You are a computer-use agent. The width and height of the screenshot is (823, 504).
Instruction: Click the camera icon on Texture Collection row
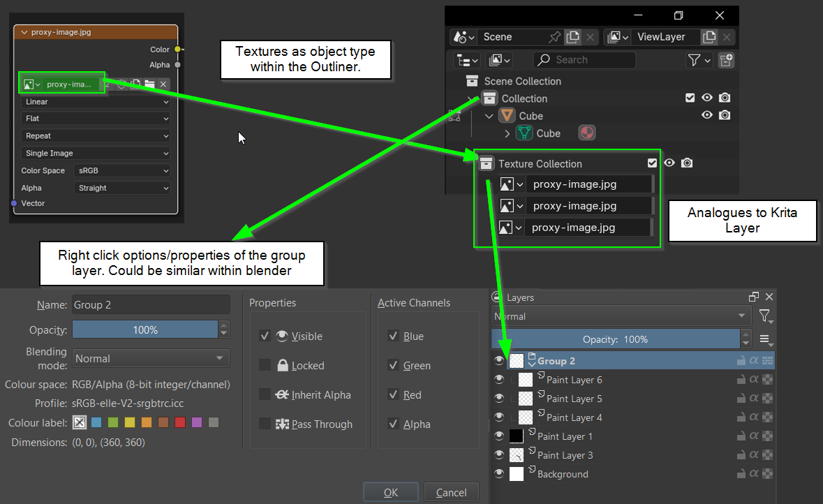[687, 163]
